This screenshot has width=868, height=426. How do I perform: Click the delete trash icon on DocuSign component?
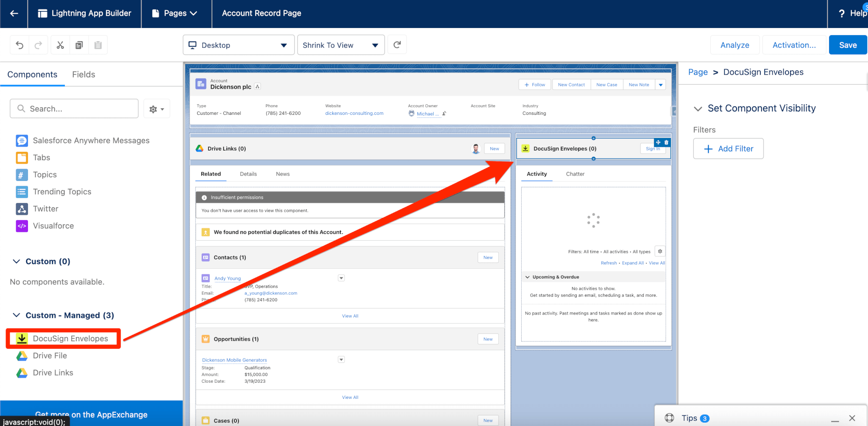(666, 142)
